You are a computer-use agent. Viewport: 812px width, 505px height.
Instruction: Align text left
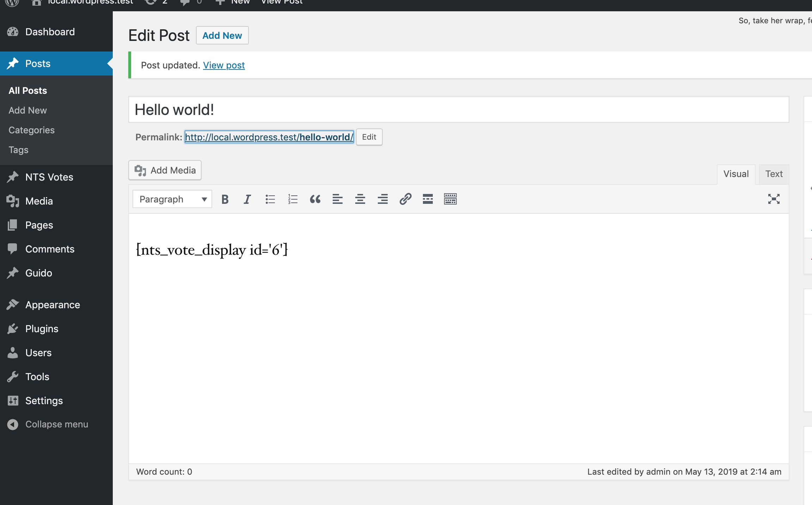tap(338, 199)
